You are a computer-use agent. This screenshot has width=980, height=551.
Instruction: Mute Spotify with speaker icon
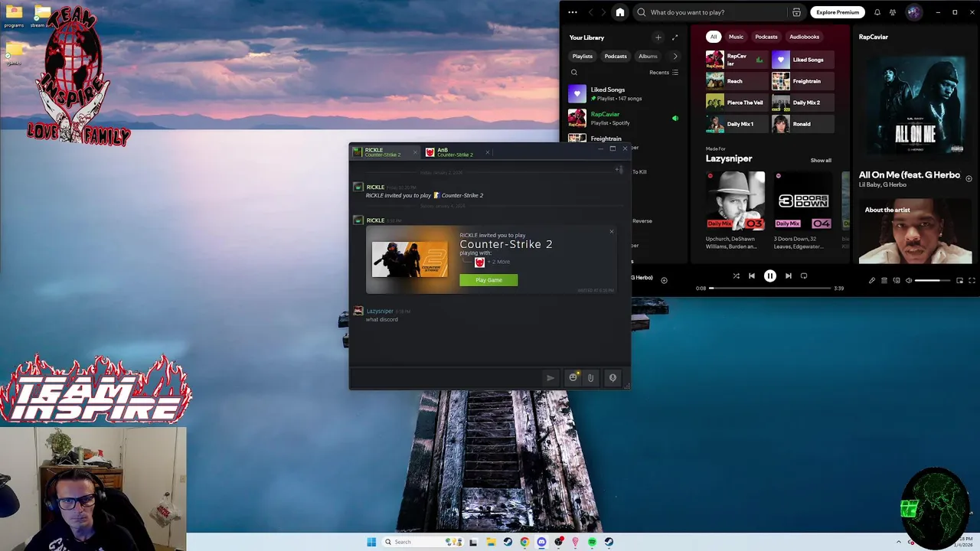[909, 281]
